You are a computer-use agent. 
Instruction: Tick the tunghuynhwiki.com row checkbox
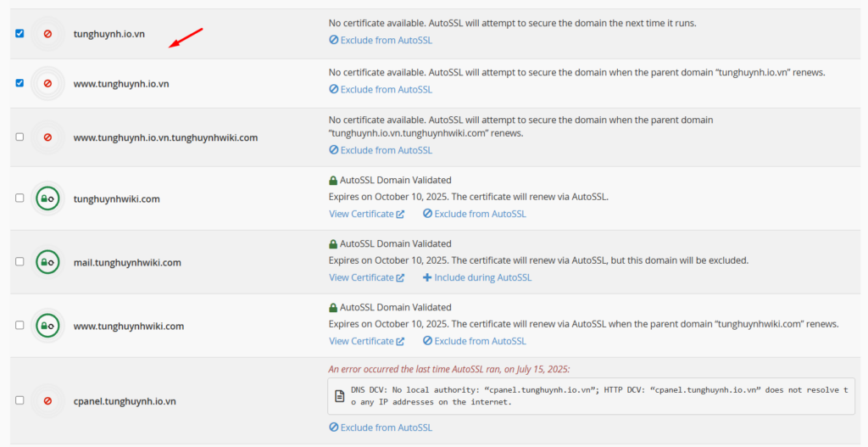coord(20,198)
